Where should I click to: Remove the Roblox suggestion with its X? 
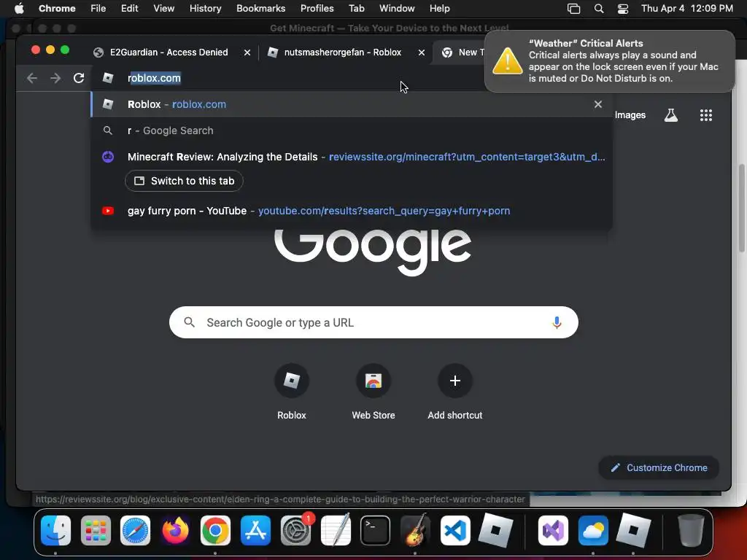[x=598, y=104]
